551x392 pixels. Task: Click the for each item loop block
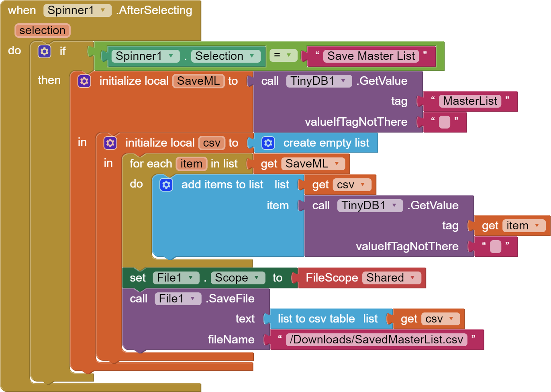pos(151,164)
